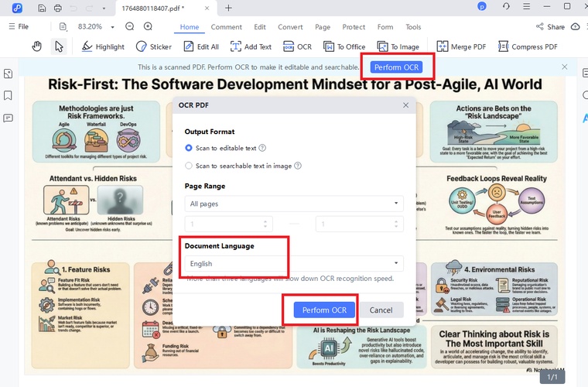This screenshot has width=588, height=387.
Task: Click the start page number field
Action: [228, 224]
